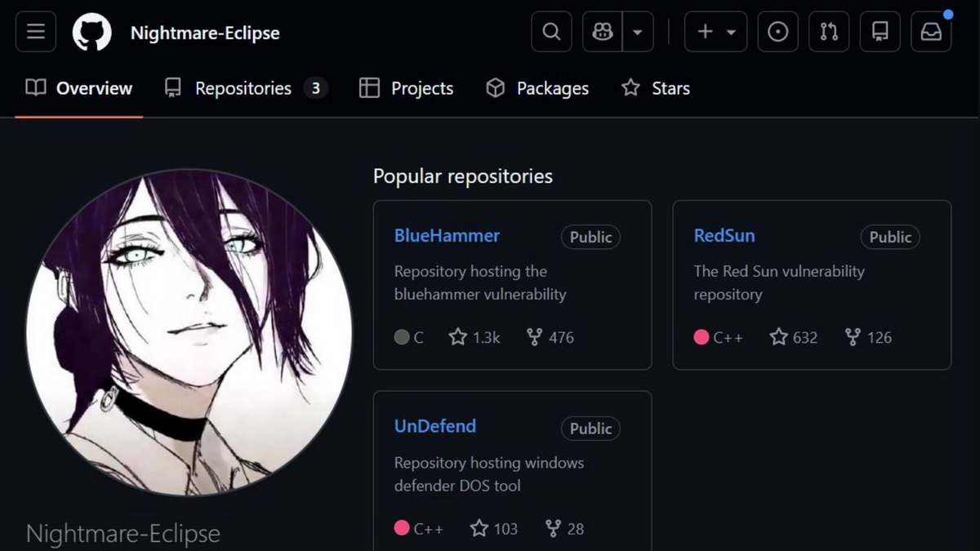This screenshot has height=551, width=980.
Task: Open the Pull requests icon
Action: (x=829, y=32)
